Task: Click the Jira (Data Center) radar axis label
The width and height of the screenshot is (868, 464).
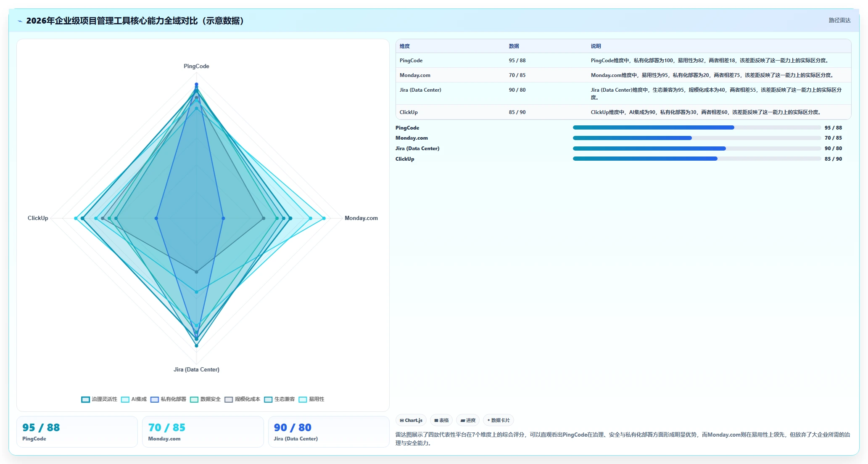Action: click(x=196, y=369)
